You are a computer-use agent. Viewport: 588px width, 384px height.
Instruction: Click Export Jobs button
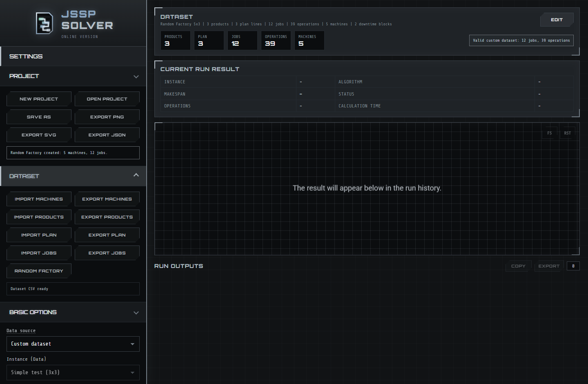[x=107, y=253]
